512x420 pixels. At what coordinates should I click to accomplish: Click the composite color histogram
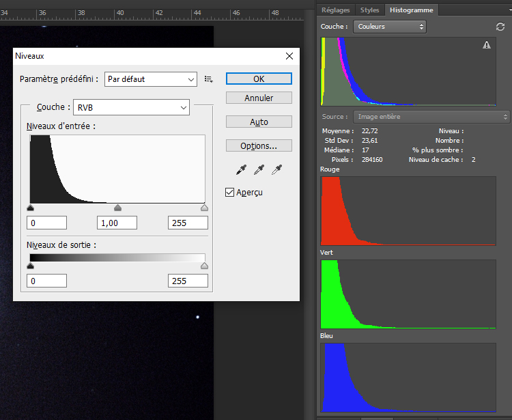(408, 72)
